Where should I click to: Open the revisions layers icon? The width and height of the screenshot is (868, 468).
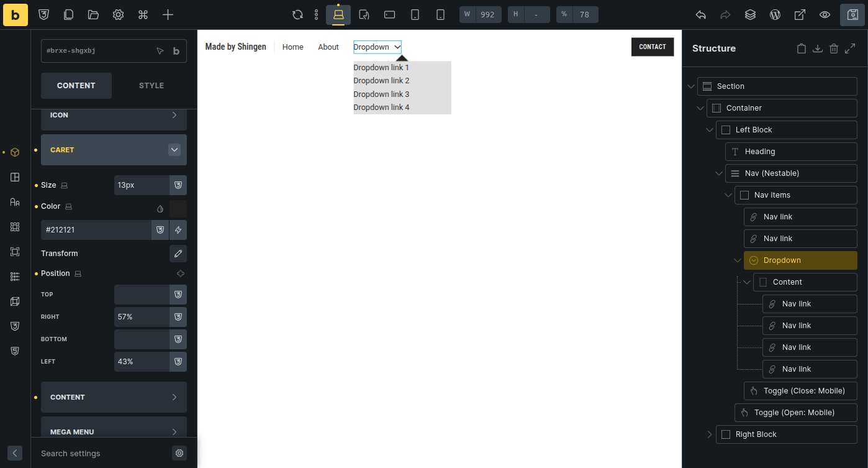(x=750, y=15)
